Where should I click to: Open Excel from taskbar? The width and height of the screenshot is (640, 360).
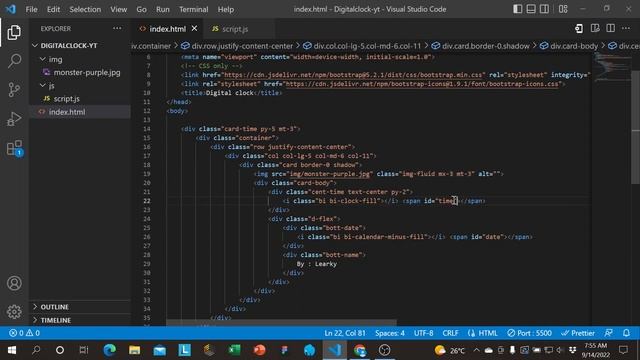click(x=235, y=350)
